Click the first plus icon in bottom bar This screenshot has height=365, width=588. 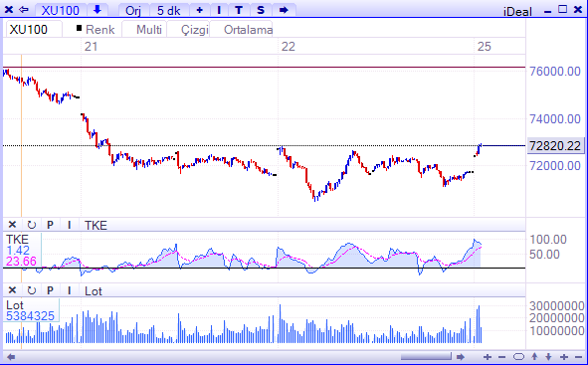click(x=488, y=357)
